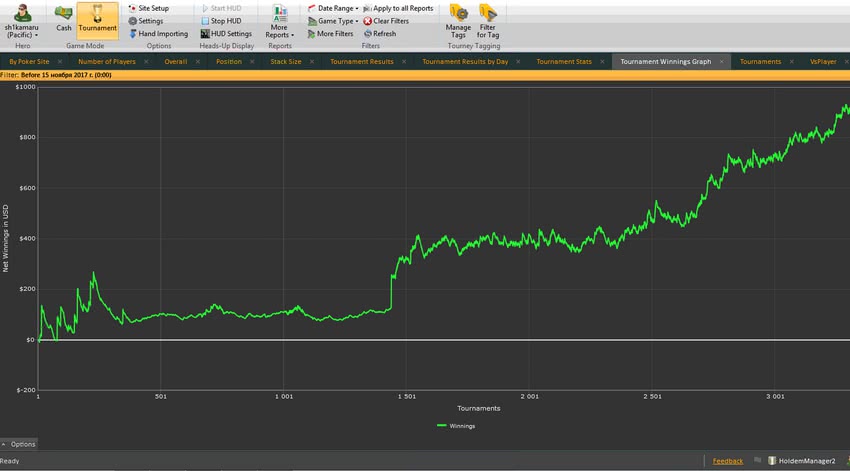Viewport: 850px width, 471px height.
Task: Click the '3 001' x-axis label
Action: pyautogui.click(x=775, y=397)
